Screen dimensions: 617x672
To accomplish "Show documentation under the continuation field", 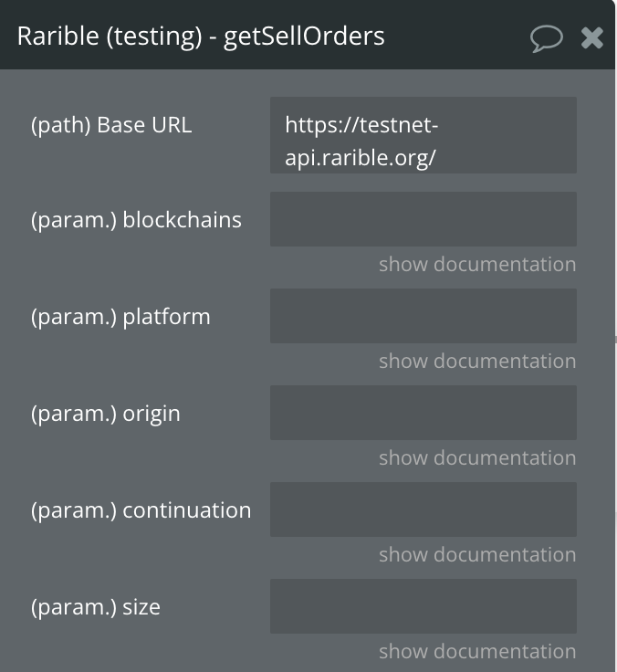I will click(x=477, y=554).
